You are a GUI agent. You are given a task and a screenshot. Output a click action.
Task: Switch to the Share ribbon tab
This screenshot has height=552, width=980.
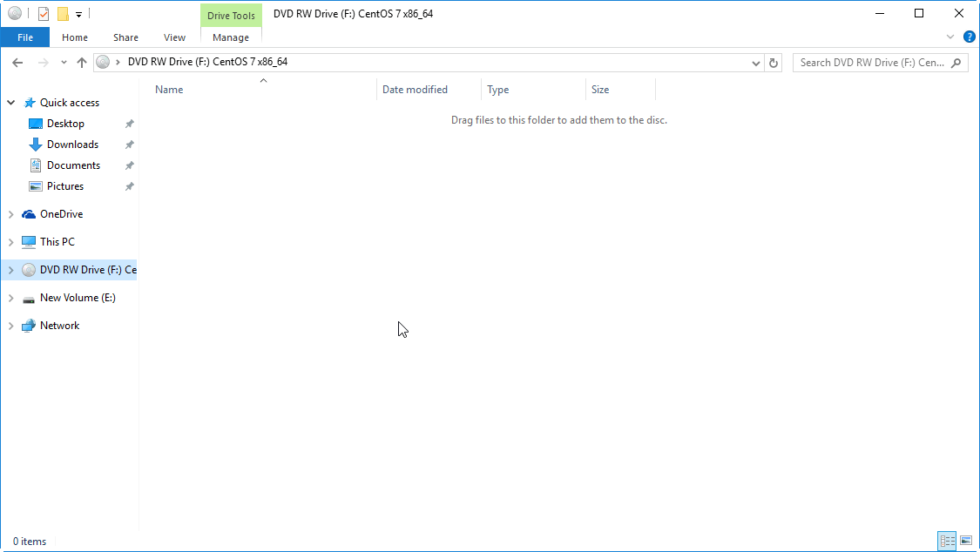coord(125,37)
